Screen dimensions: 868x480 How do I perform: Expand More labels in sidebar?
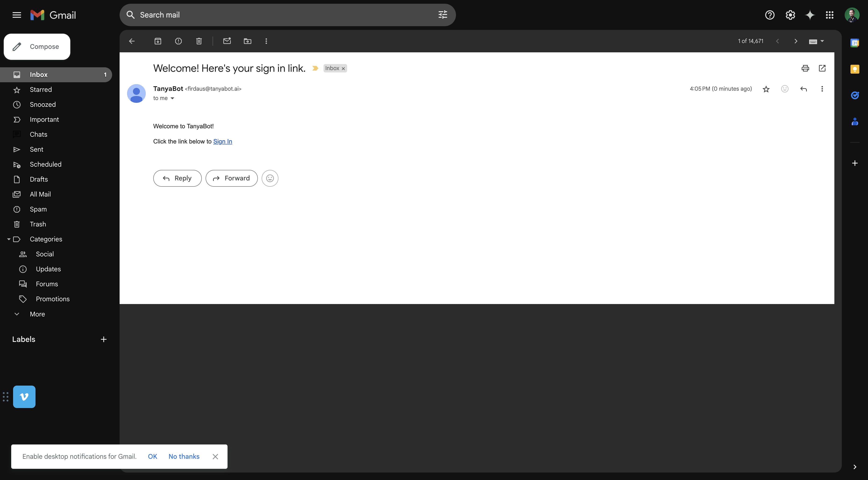[x=37, y=314]
